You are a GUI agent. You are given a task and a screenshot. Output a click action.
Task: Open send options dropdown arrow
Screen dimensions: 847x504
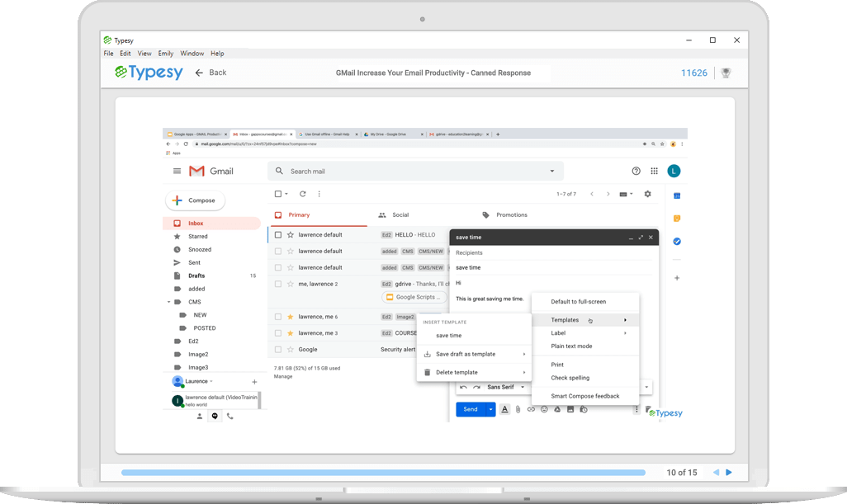point(490,410)
